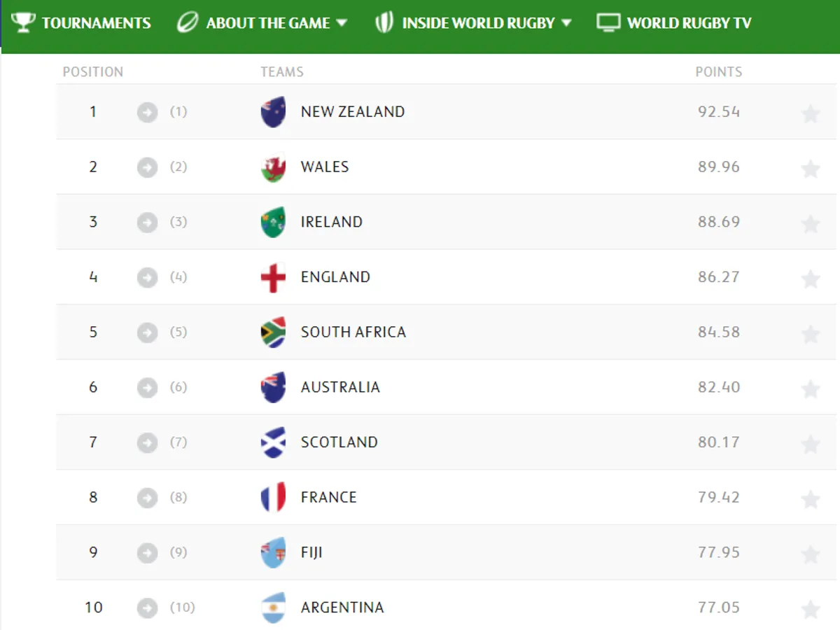The width and height of the screenshot is (840, 630).
Task: Click the Wales dragon flag icon
Action: click(273, 167)
